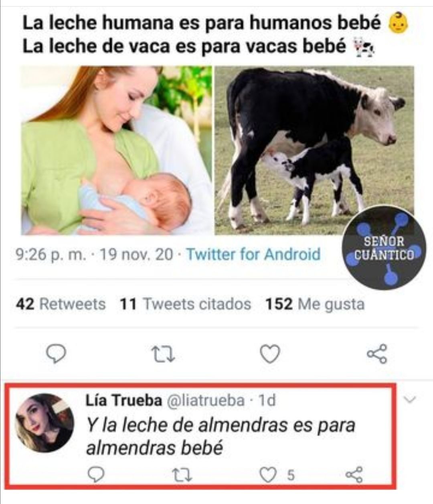
Task: Open the @liatrueba handle
Action: pos(205,400)
